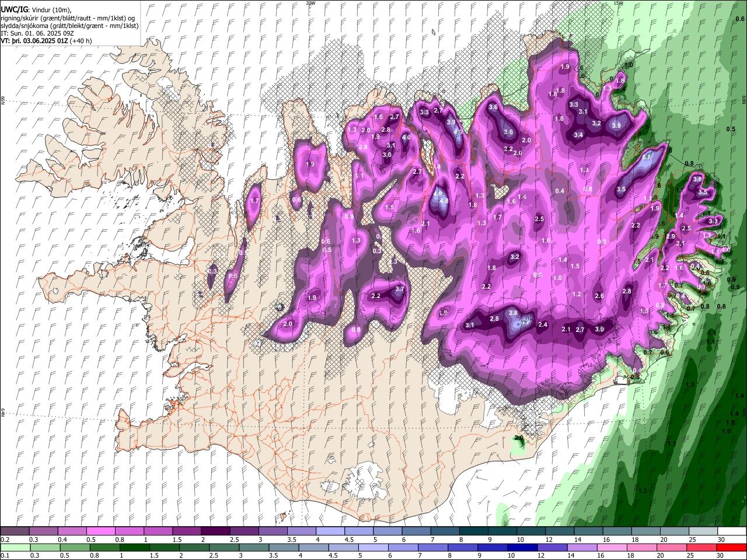Click the "6.8" snowfall value on the map
Image resolution: width=747 pixels, height=560 pixels.
(647, 157)
